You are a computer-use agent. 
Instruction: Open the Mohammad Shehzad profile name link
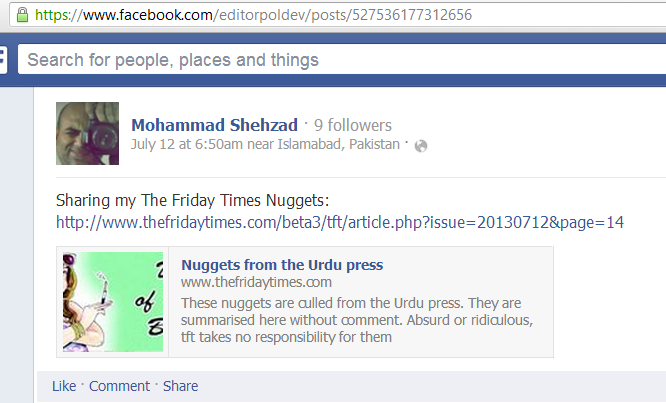tap(214, 125)
